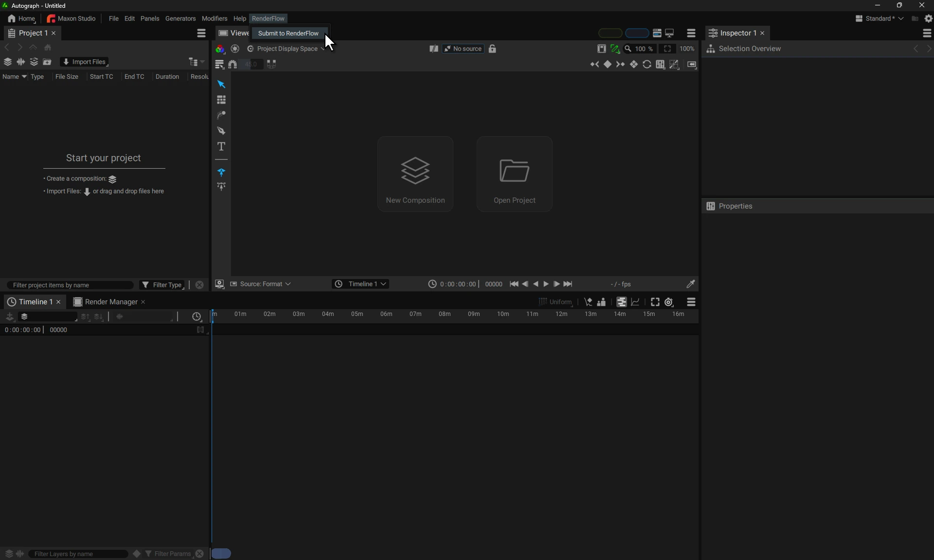
Task: Open the Project panel hamburger menu
Action: coord(201,33)
